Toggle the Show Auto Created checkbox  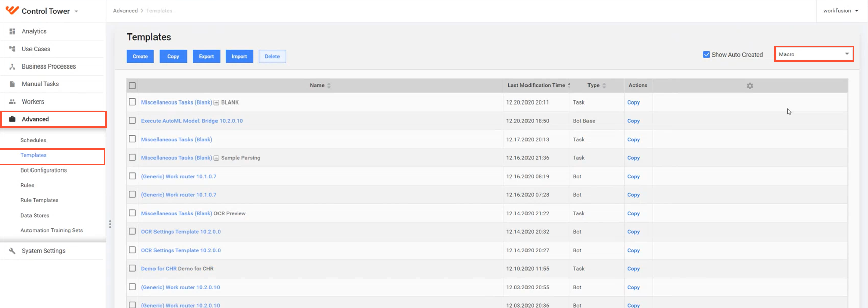[x=706, y=54]
